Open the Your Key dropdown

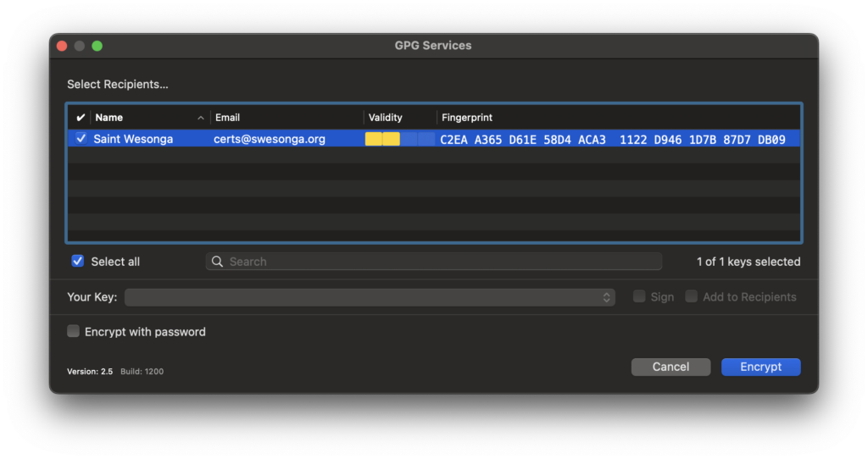tap(370, 297)
